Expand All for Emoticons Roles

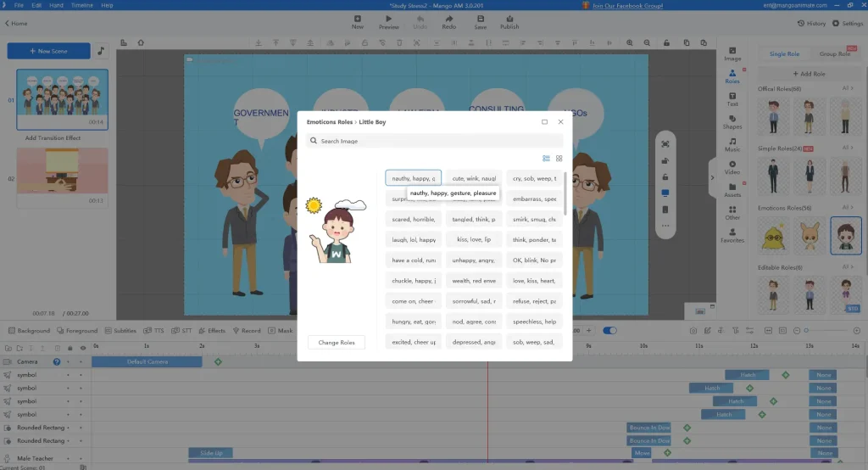point(846,207)
